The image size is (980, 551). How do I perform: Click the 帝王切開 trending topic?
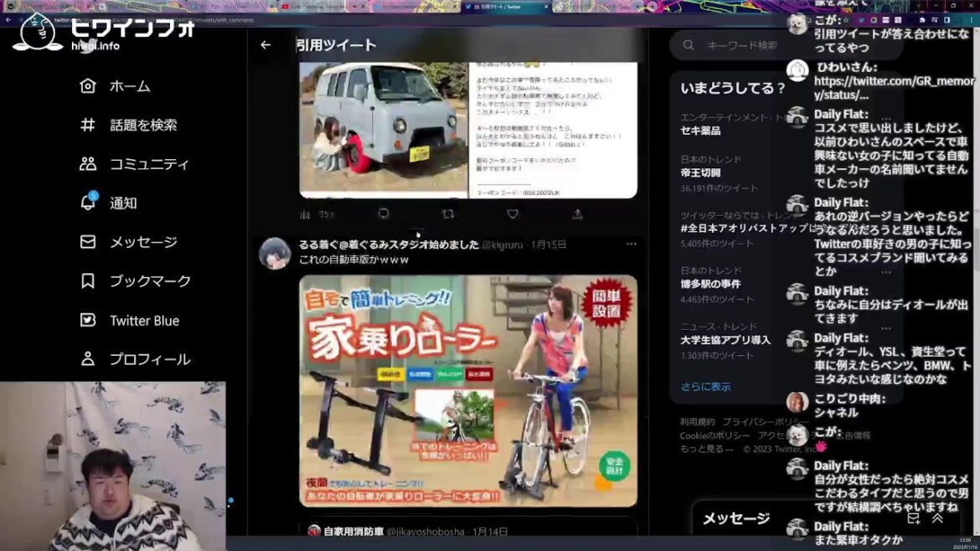[x=700, y=173]
